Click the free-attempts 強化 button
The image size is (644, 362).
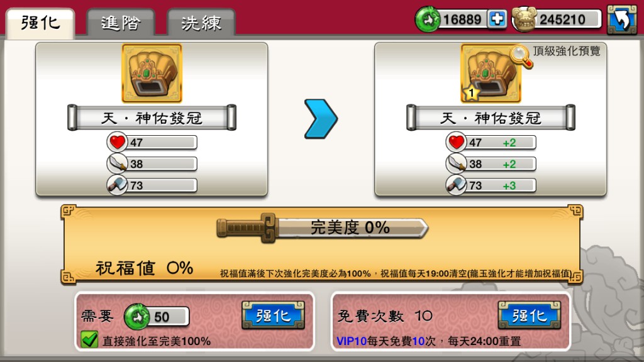tap(530, 315)
